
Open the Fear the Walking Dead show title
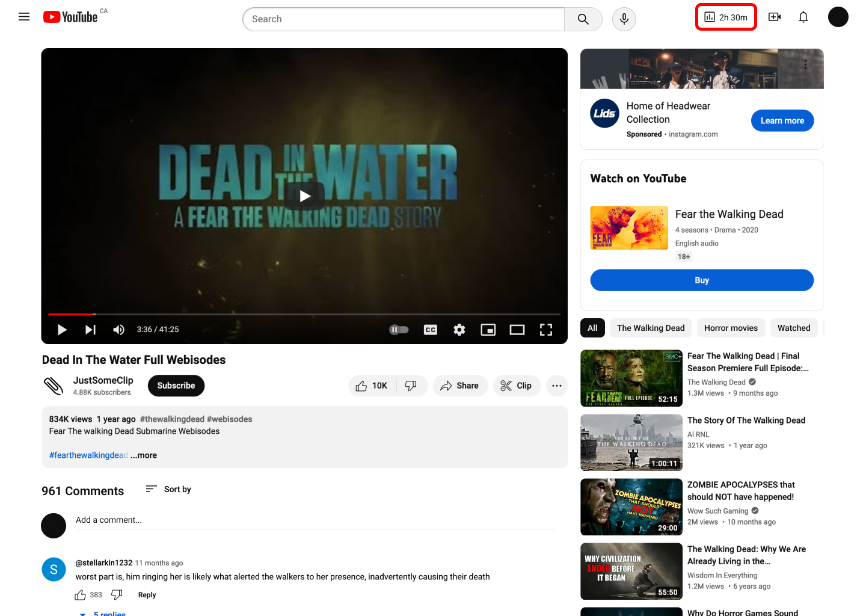[729, 214]
